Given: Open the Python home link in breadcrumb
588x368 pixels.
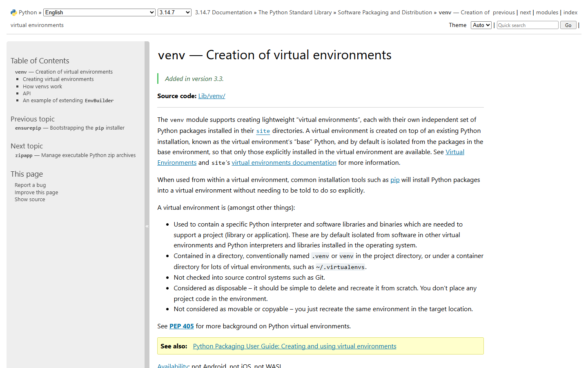Looking at the screenshot, I should tap(28, 13).
